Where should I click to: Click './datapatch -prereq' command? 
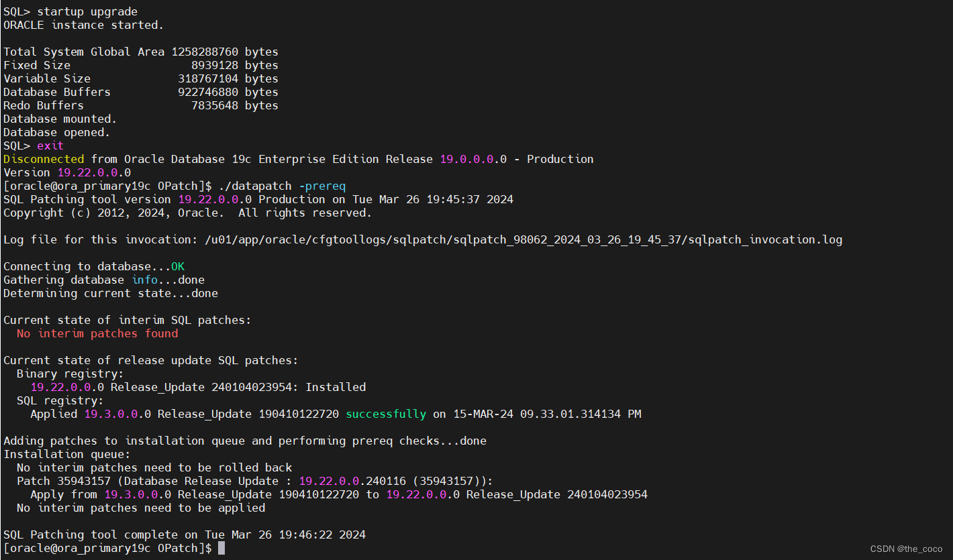click(282, 186)
